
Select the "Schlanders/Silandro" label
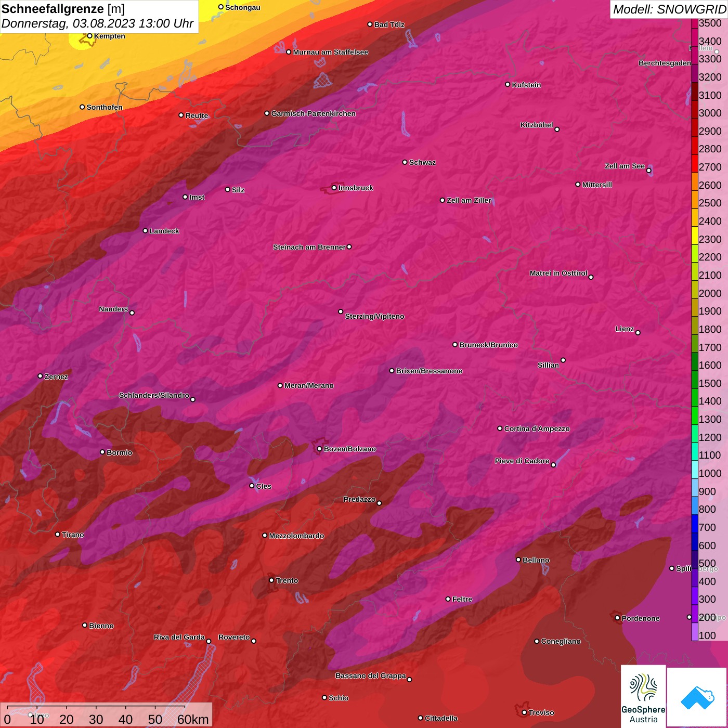coord(154,395)
